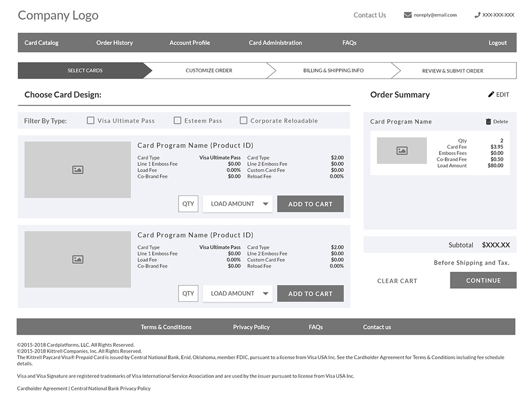
Task: Click Card Program Name in Order Summary
Action: 401,121
